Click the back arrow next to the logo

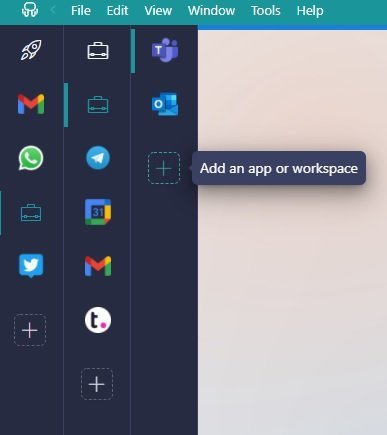(53, 10)
